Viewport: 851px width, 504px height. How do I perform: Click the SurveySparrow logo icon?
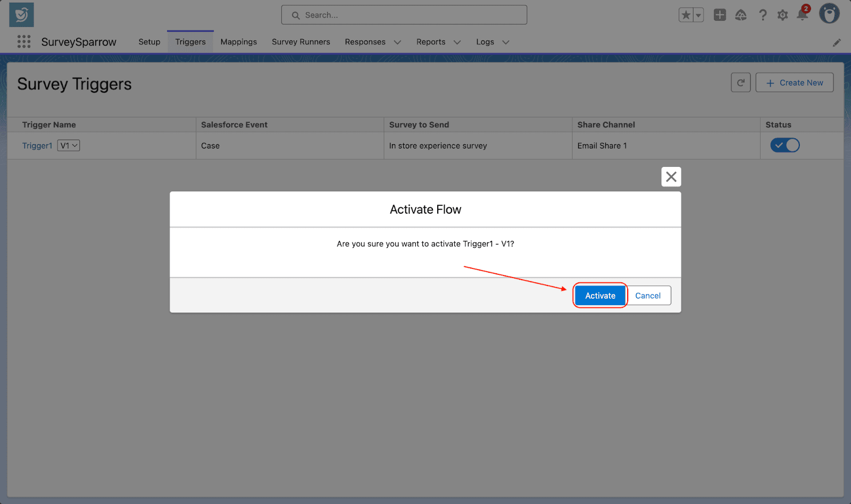[x=21, y=15]
